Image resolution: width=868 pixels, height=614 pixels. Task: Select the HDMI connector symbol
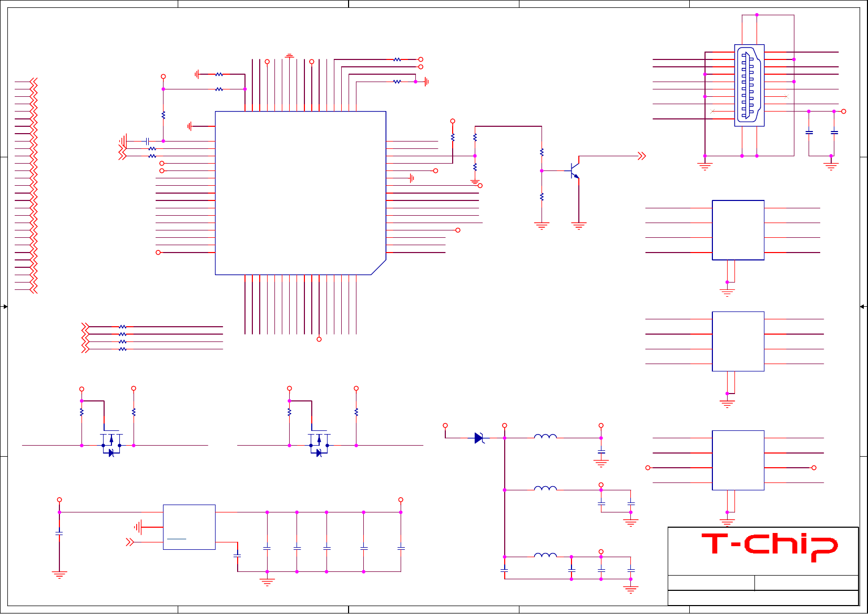[749, 85]
